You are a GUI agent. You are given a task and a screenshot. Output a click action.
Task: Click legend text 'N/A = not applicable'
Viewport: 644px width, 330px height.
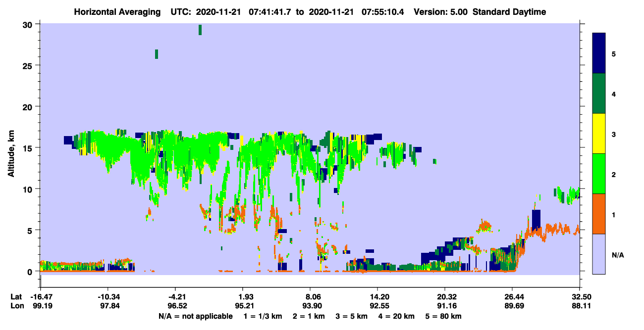(x=196, y=316)
